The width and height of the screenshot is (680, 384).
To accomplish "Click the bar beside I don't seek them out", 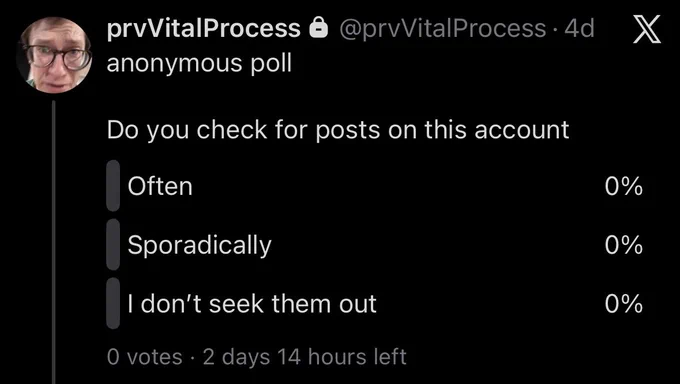I will [x=113, y=303].
